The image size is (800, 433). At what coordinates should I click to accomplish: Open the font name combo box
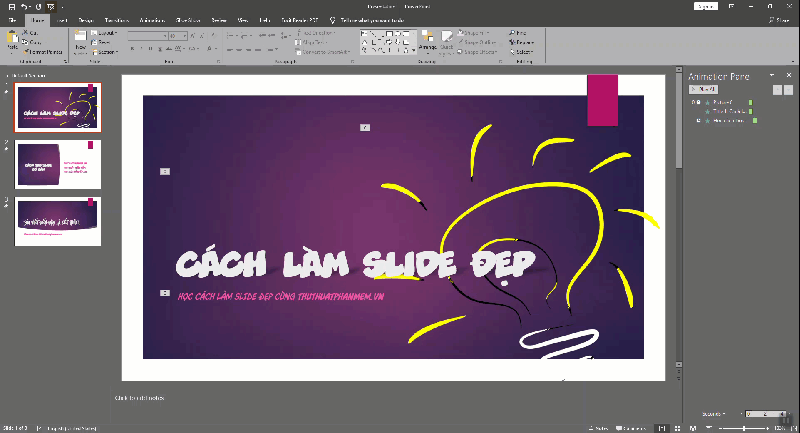coord(147,36)
